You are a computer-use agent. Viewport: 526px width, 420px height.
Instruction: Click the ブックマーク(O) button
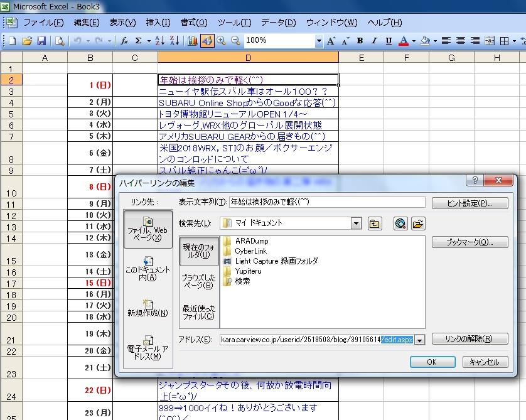click(470, 242)
